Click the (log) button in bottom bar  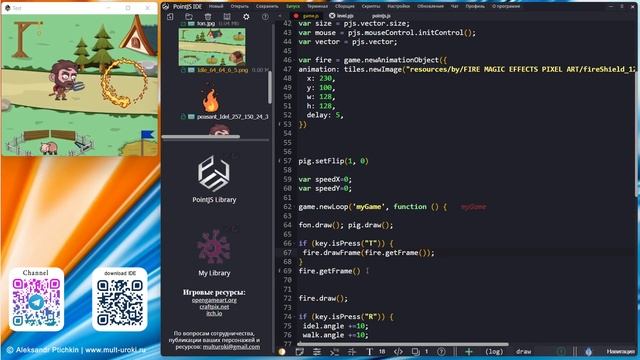pyautogui.click(x=494, y=351)
